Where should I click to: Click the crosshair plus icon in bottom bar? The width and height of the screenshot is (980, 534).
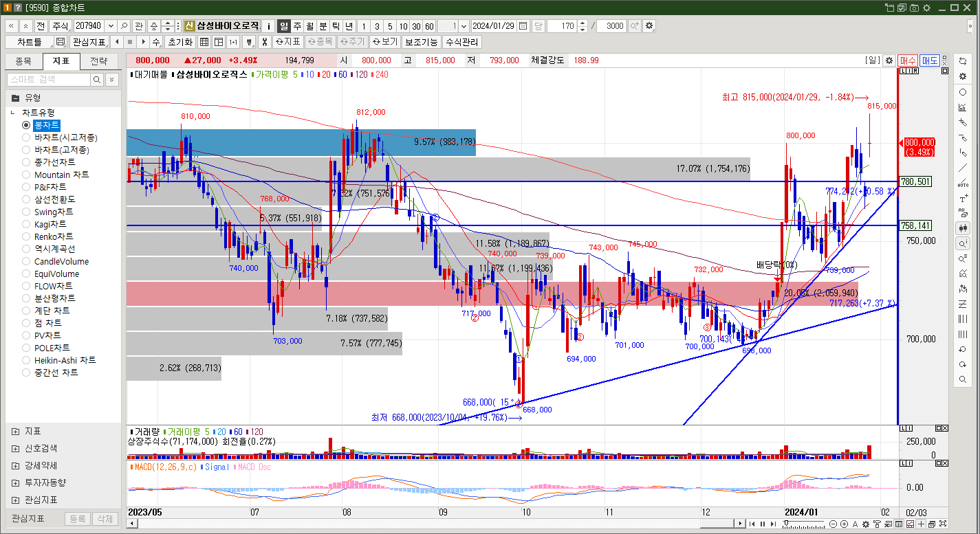(921, 524)
